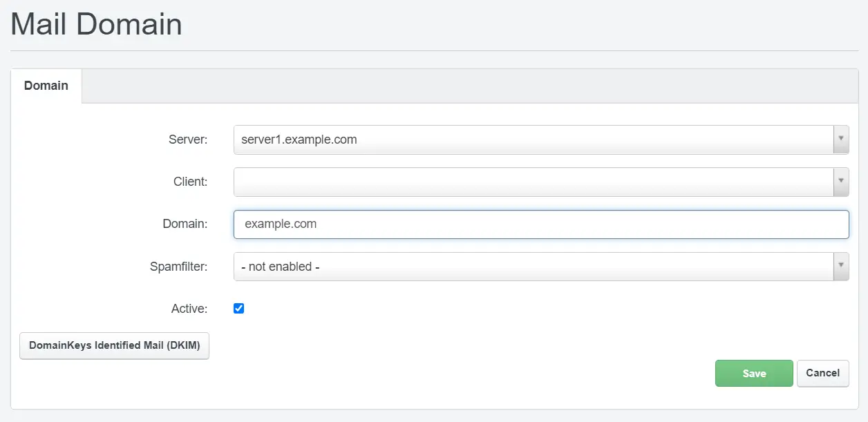Open the Spamfilter box showing not enabled
Viewport: 868px width, 422px height.
tap(533, 267)
